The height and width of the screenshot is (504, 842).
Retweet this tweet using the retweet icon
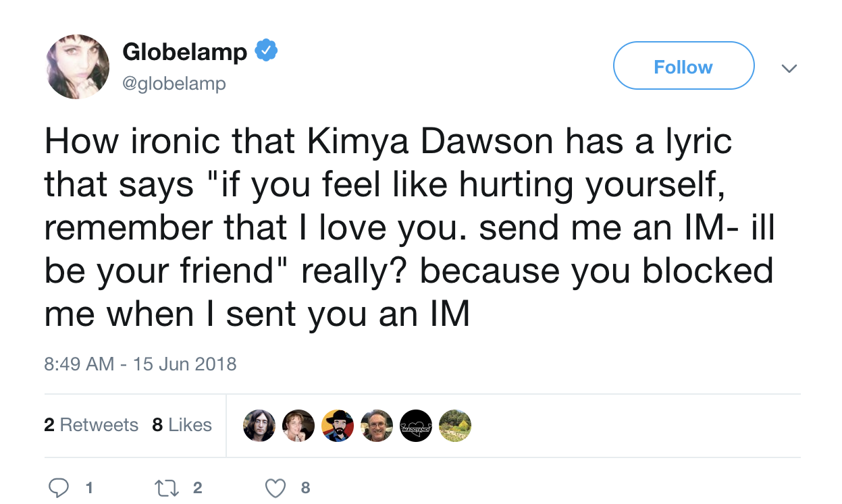coord(165,487)
